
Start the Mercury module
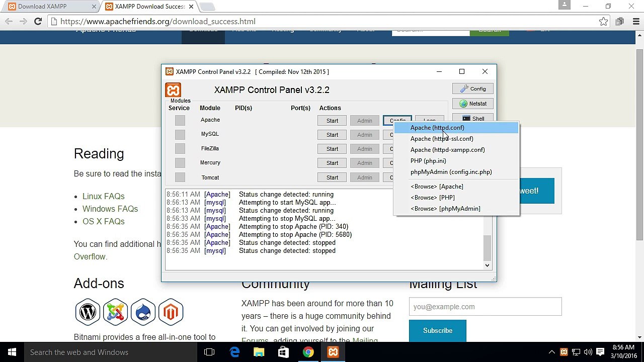click(332, 163)
